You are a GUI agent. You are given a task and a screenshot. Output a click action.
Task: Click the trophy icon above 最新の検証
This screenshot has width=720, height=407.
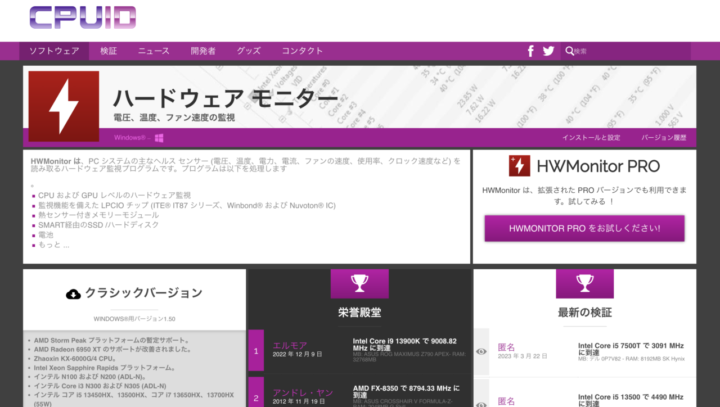pos(585,283)
